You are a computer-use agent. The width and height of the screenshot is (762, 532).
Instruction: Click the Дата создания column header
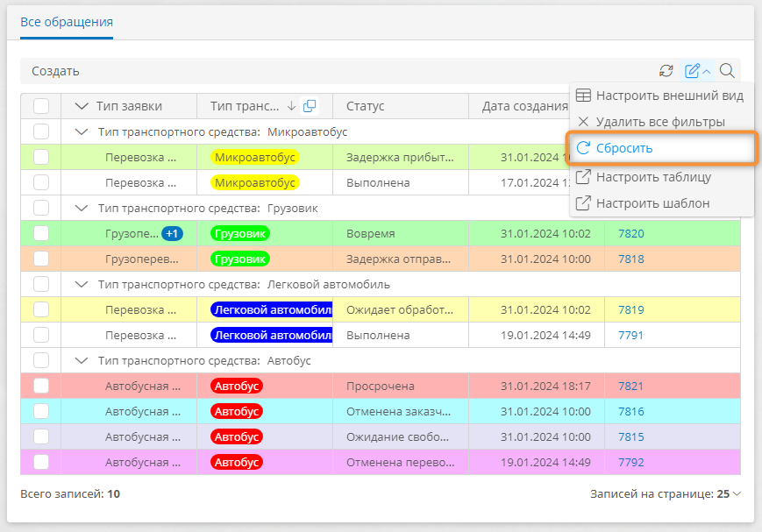(x=525, y=106)
